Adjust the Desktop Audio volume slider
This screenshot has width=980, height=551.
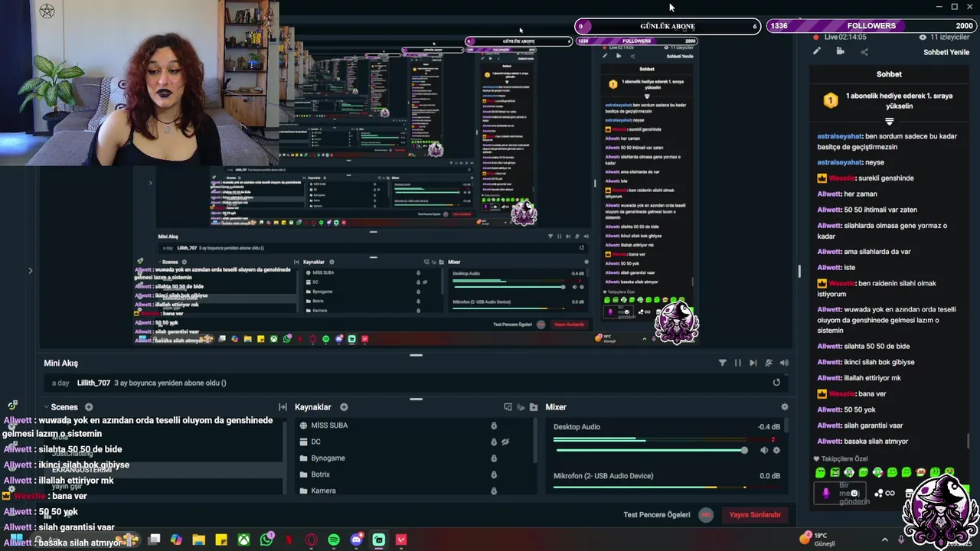651,450
